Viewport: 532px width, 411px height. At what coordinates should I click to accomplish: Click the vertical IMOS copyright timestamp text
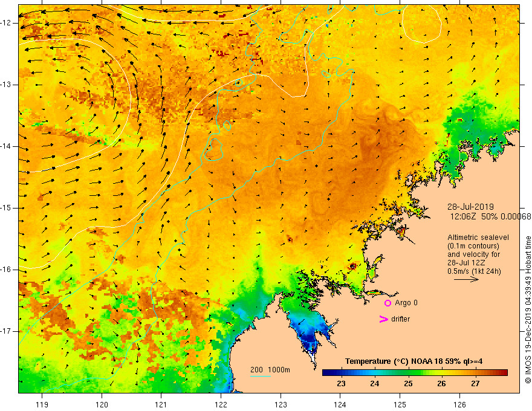tap(528, 310)
